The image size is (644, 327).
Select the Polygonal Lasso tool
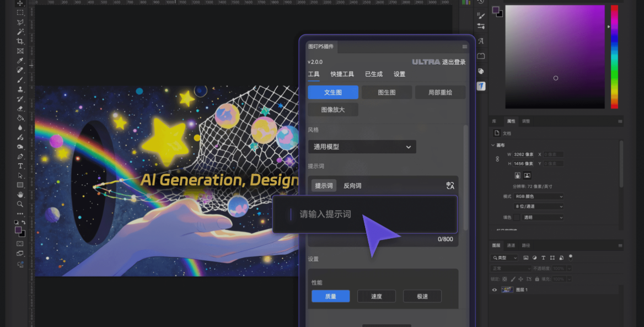click(20, 22)
